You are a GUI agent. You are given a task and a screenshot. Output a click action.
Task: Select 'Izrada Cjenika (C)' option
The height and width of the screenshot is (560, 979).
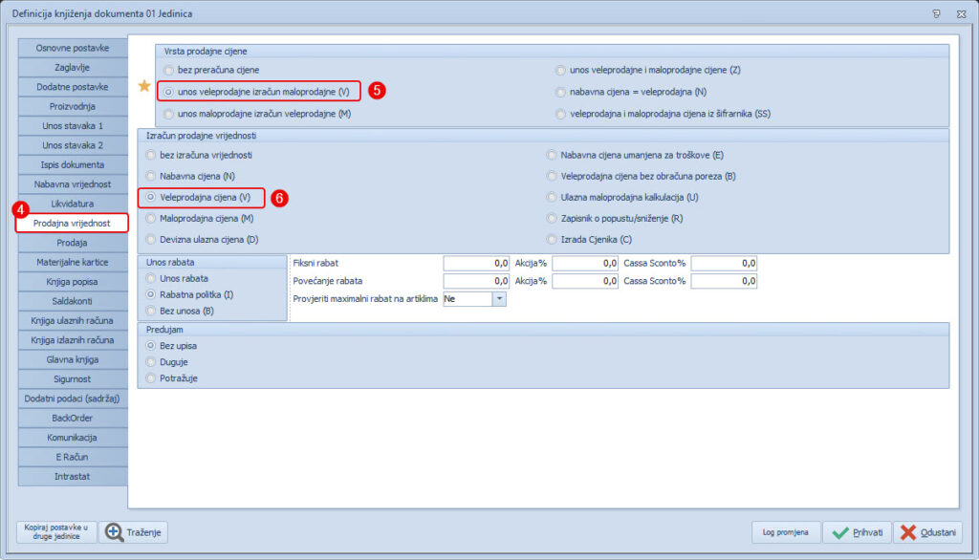(x=553, y=239)
